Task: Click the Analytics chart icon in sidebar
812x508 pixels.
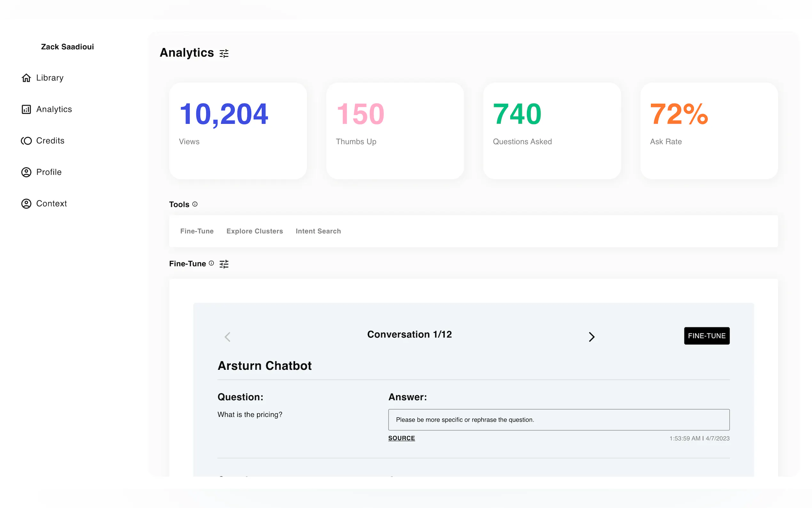Action: pos(26,109)
